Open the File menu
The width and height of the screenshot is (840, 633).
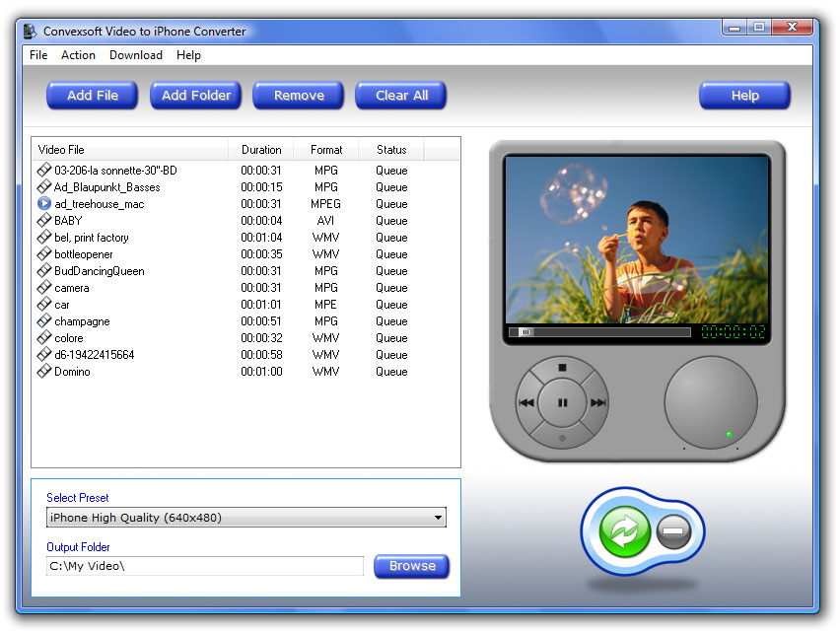click(38, 55)
